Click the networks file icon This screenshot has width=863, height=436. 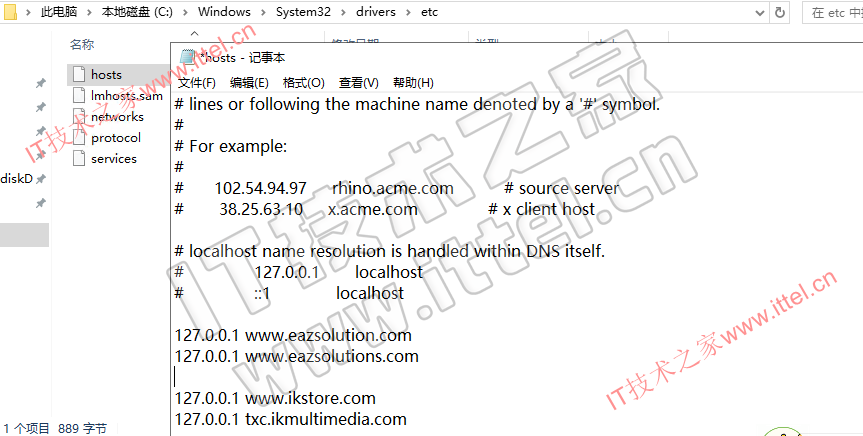79,116
